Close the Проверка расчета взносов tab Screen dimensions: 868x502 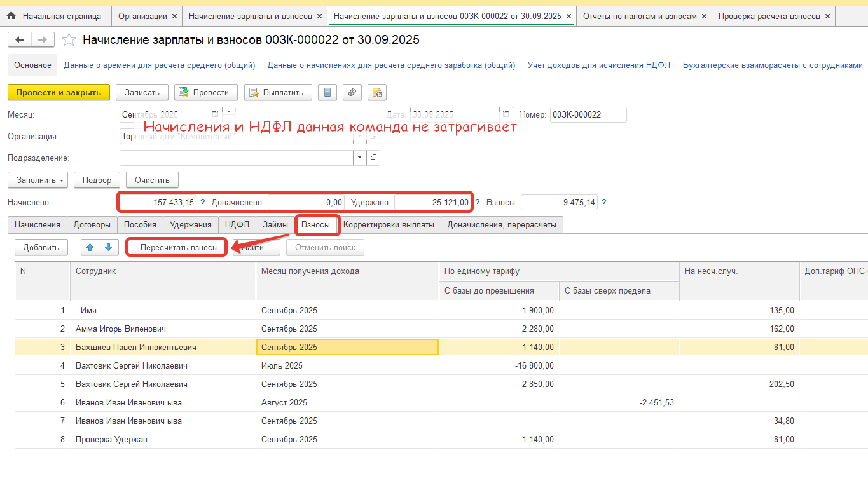[827, 17]
